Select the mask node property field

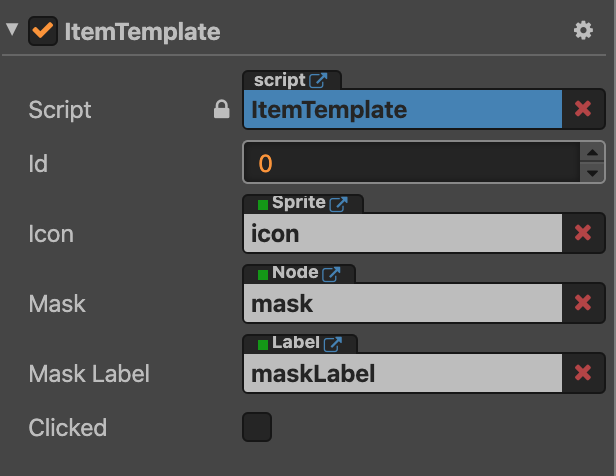click(402, 303)
